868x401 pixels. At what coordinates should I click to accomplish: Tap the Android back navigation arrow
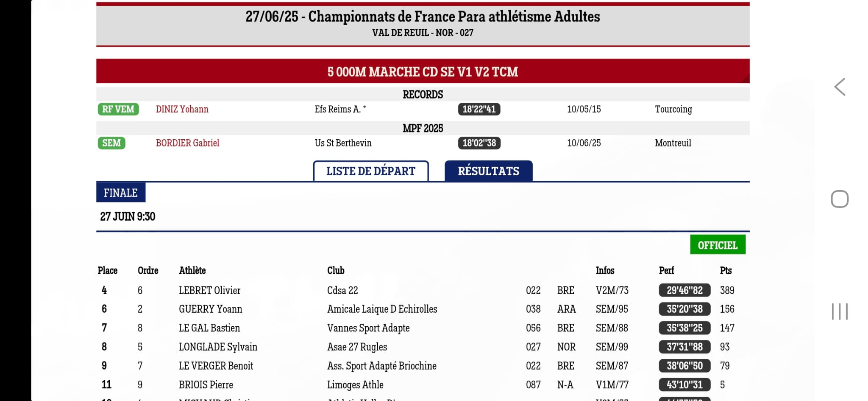[x=840, y=87]
